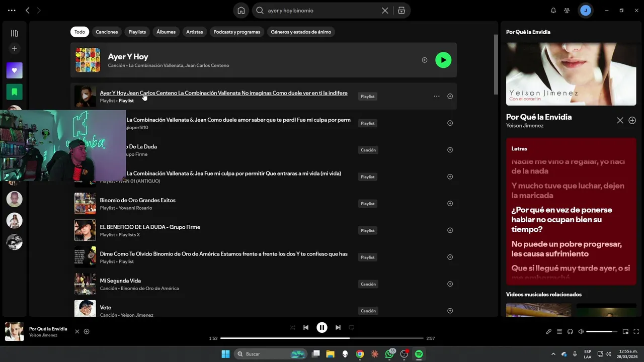Open Chrome from the taskbar
644x362 pixels.
point(360,354)
